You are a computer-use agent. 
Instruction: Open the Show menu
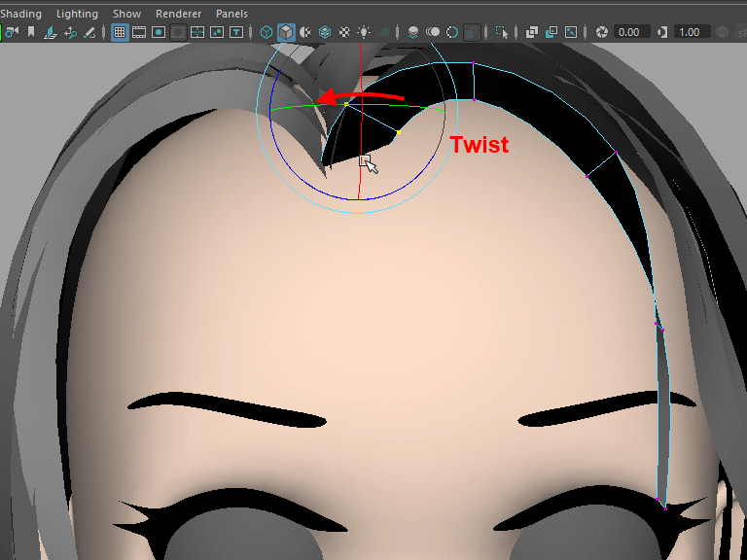(126, 14)
